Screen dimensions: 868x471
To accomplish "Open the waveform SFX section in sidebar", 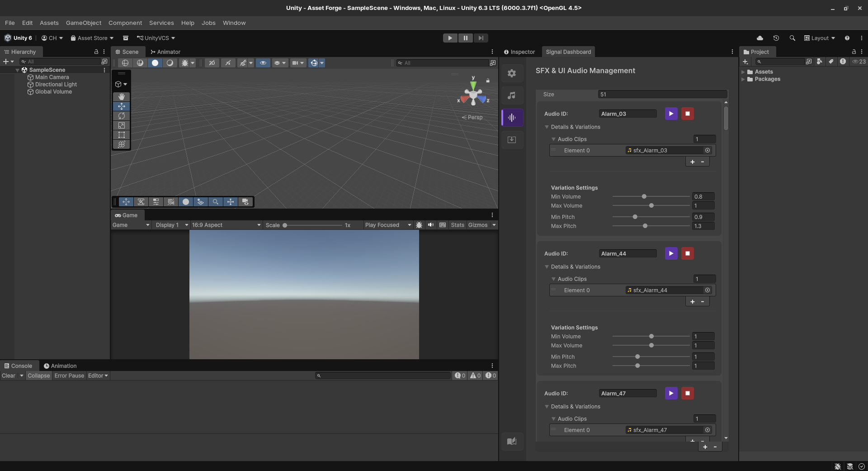I will (x=512, y=118).
